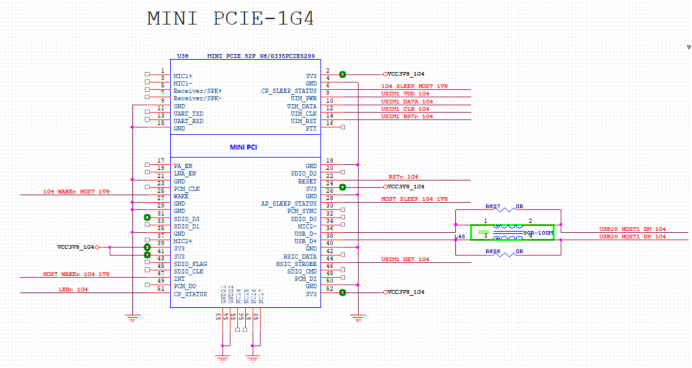Select the CP_SLEEP_STATUS pin label

pyautogui.click(x=289, y=91)
